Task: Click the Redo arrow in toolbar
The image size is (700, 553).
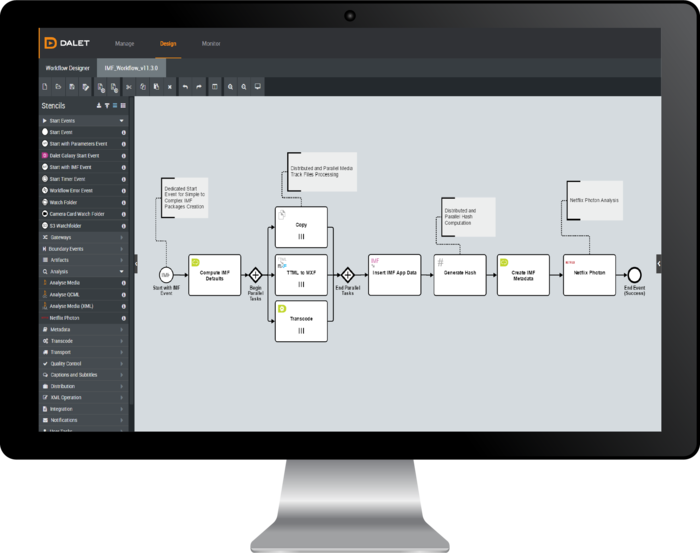Action: (199, 87)
